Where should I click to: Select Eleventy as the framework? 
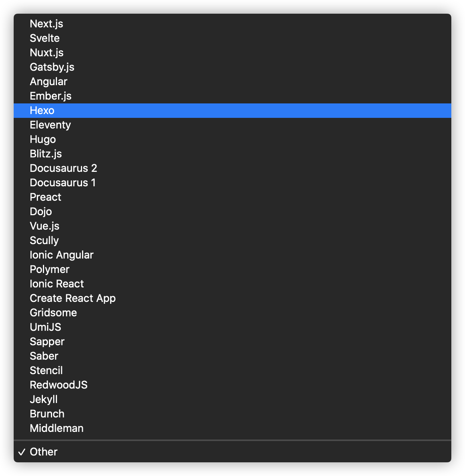(x=51, y=125)
